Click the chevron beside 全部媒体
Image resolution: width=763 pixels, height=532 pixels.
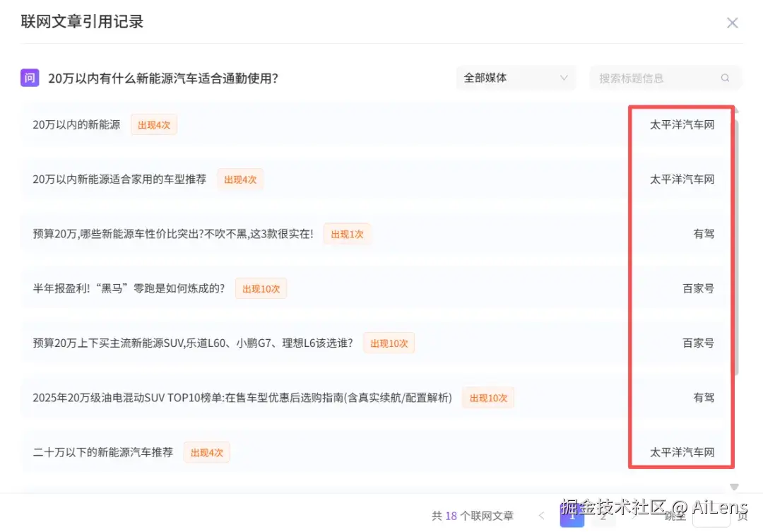[x=564, y=78]
